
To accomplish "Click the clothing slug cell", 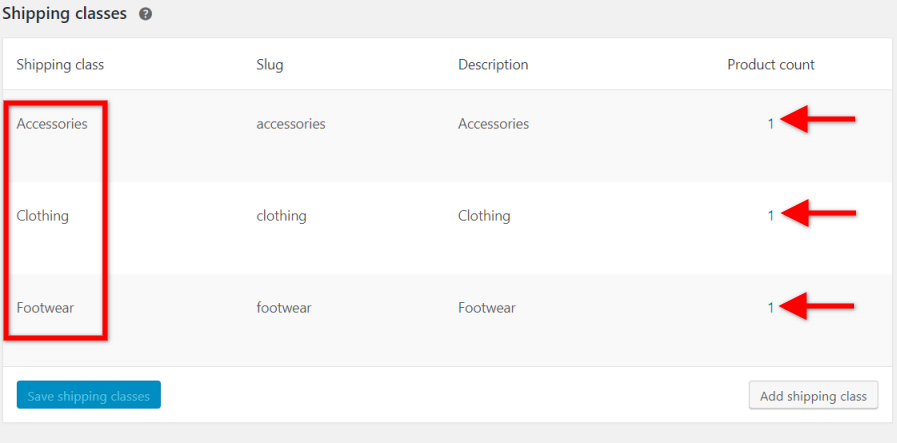I will (281, 216).
